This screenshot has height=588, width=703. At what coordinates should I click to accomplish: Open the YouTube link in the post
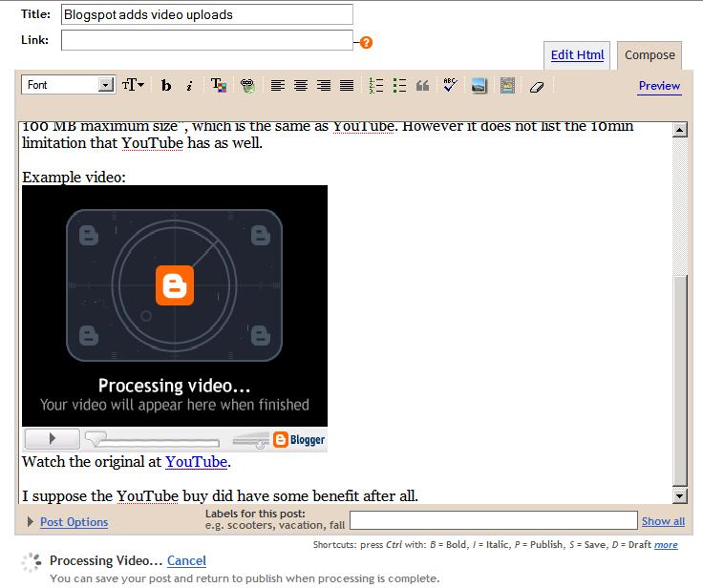[x=197, y=462]
